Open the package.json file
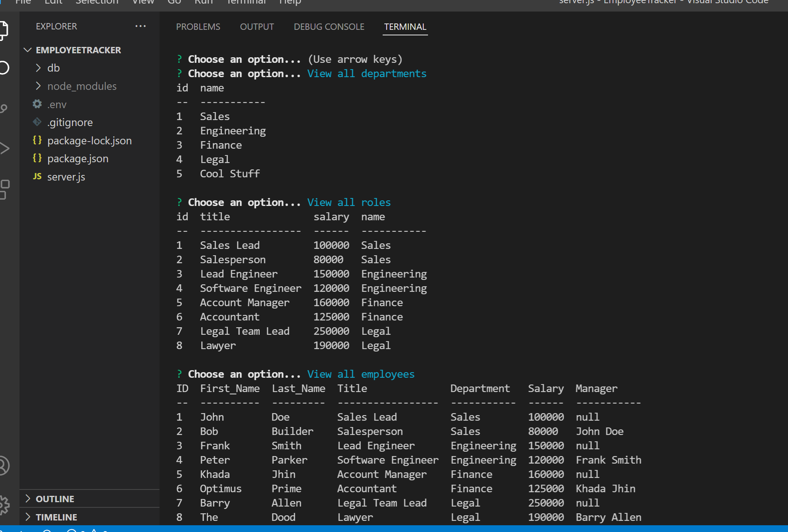 pos(78,158)
